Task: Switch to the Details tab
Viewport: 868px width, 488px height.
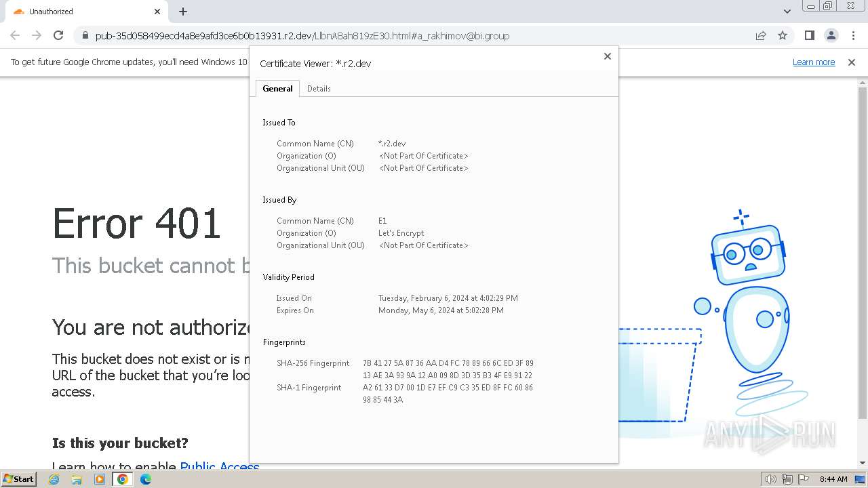Action: (319, 89)
